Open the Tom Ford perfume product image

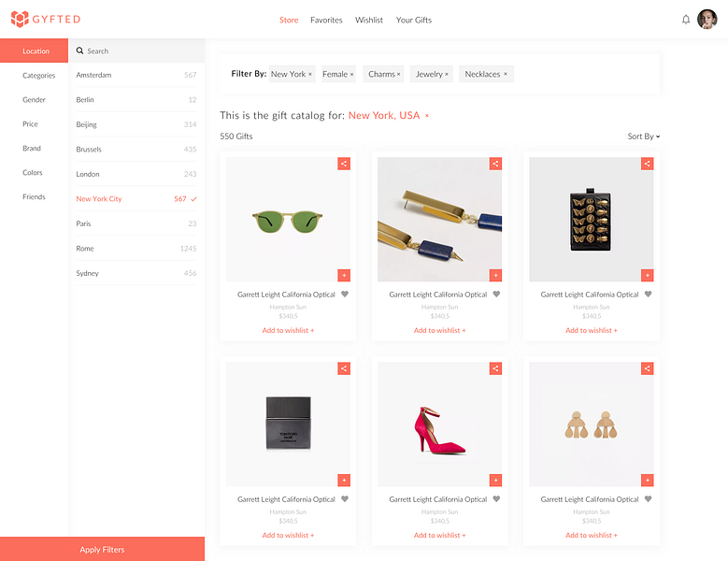[x=288, y=424]
